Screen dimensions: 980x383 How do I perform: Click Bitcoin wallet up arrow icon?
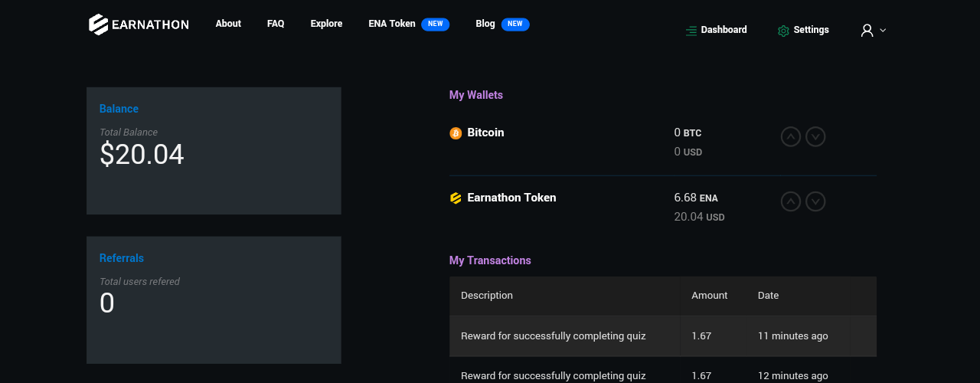pyautogui.click(x=791, y=136)
